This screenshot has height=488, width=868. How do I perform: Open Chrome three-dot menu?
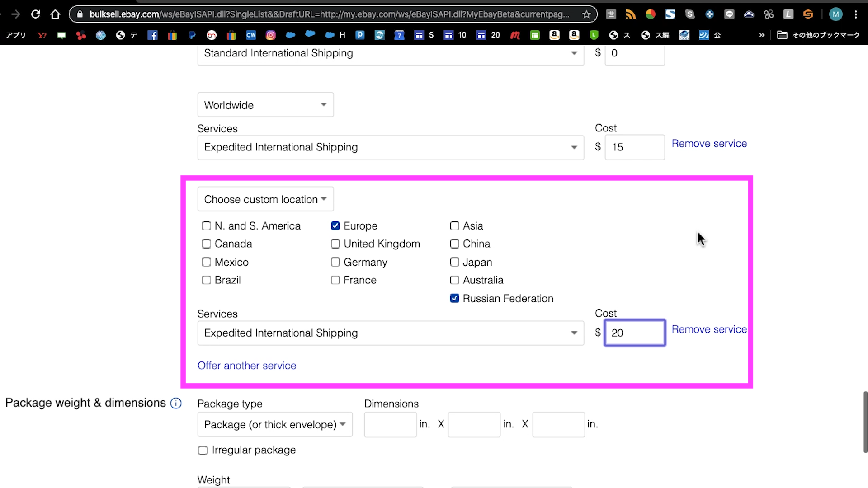click(856, 14)
